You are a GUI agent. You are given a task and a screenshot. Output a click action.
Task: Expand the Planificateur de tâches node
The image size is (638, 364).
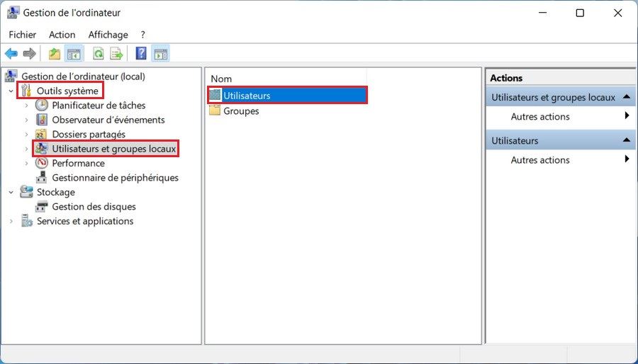(27, 106)
